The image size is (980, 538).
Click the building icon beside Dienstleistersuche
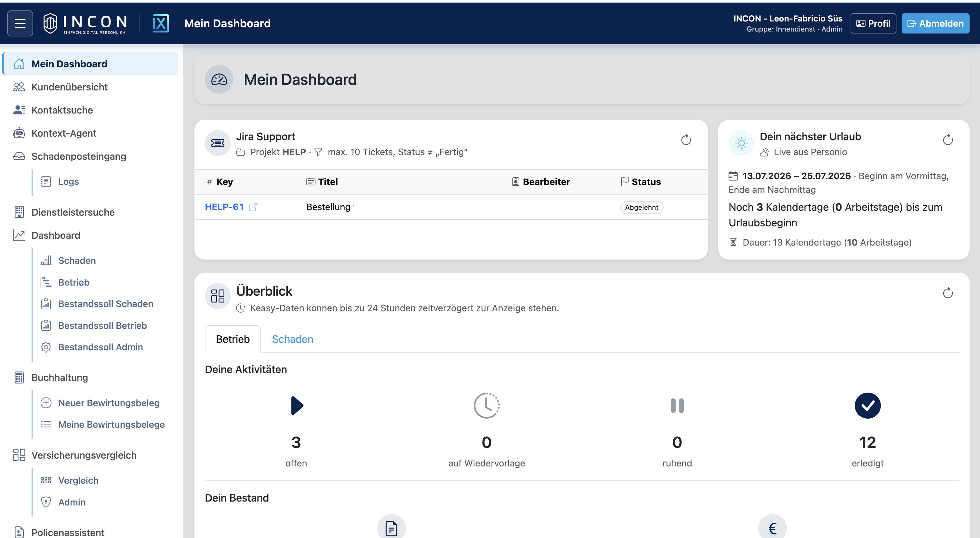click(x=19, y=212)
